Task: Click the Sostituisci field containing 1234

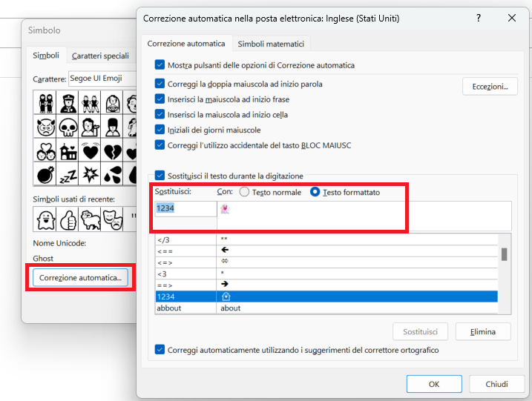Action: [x=186, y=209]
